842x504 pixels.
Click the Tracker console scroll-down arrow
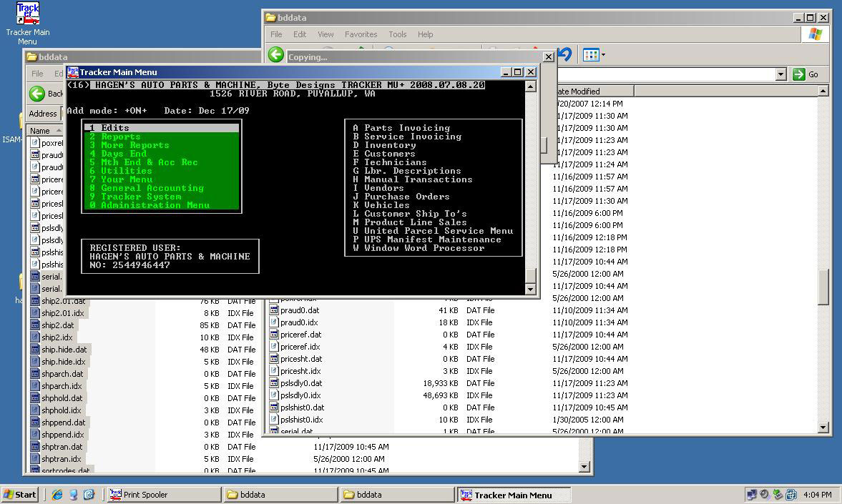(530, 289)
